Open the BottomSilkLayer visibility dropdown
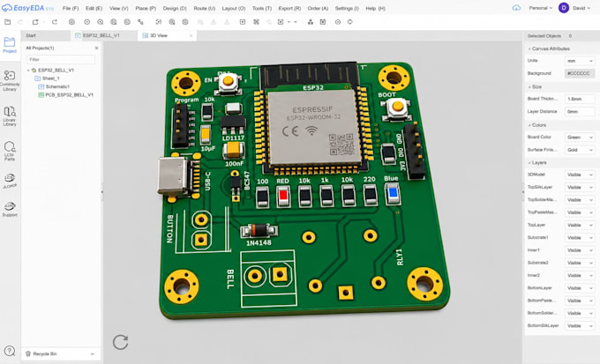This screenshot has width=600, height=364. click(580, 326)
